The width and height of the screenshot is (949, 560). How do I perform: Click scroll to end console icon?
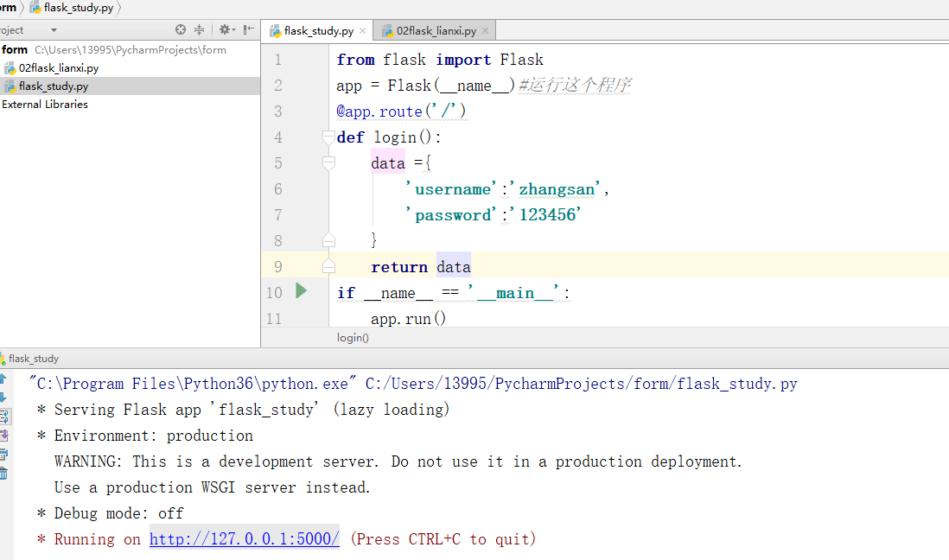tap(3, 436)
